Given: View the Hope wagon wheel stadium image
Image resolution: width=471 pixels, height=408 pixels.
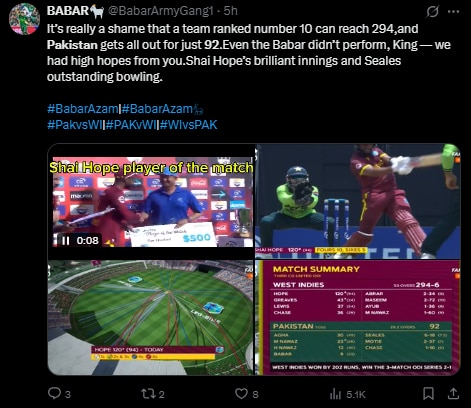Looking at the screenshot, I should (x=151, y=318).
